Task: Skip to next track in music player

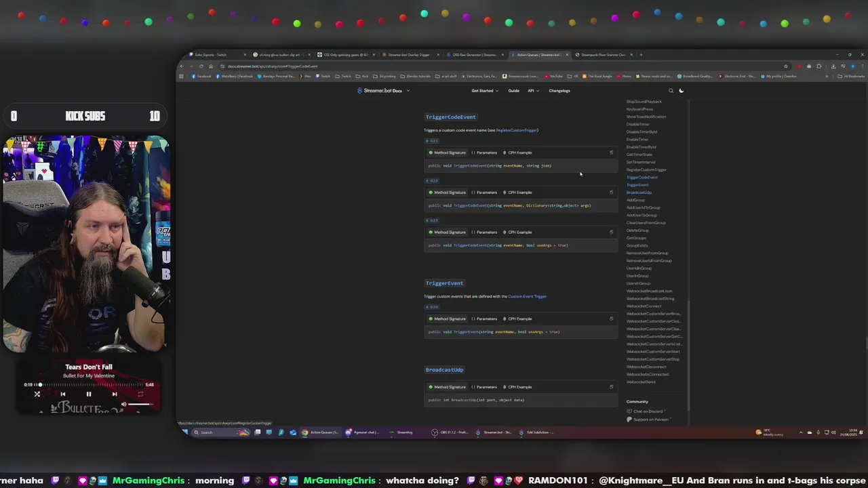Action: pos(115,394)
